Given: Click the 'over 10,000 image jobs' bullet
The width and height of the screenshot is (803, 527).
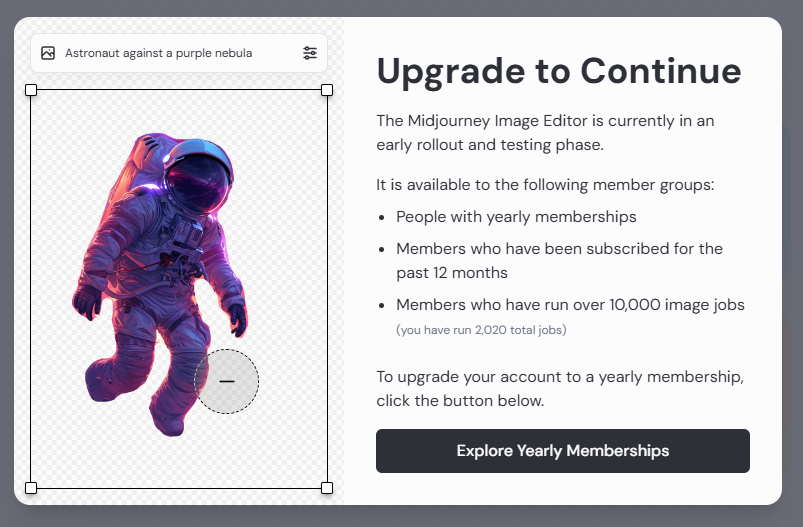Looking at the screenshot, I should 570,305.
